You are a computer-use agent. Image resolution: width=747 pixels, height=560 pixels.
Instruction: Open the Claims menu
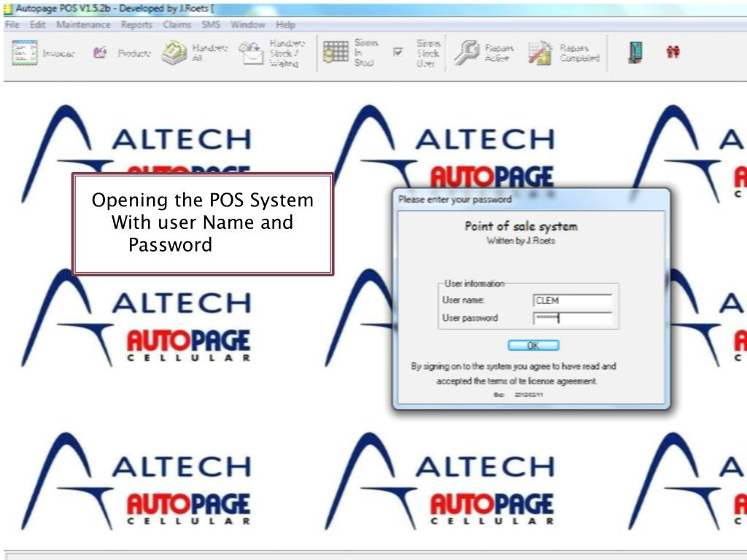click(x=177, y=25)
